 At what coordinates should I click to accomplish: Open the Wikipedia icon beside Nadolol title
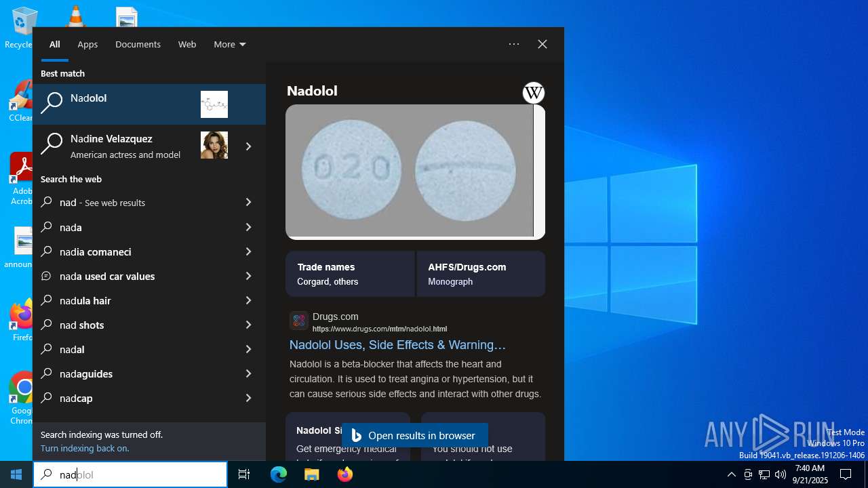tap(534, 93)
